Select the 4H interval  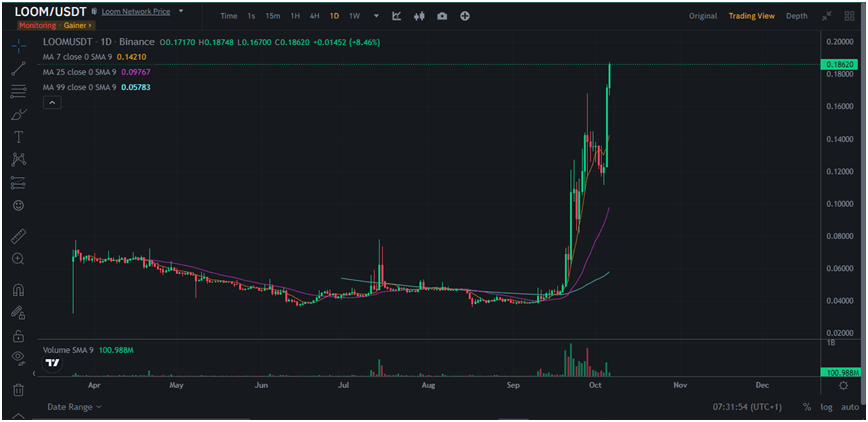point(314,16)
